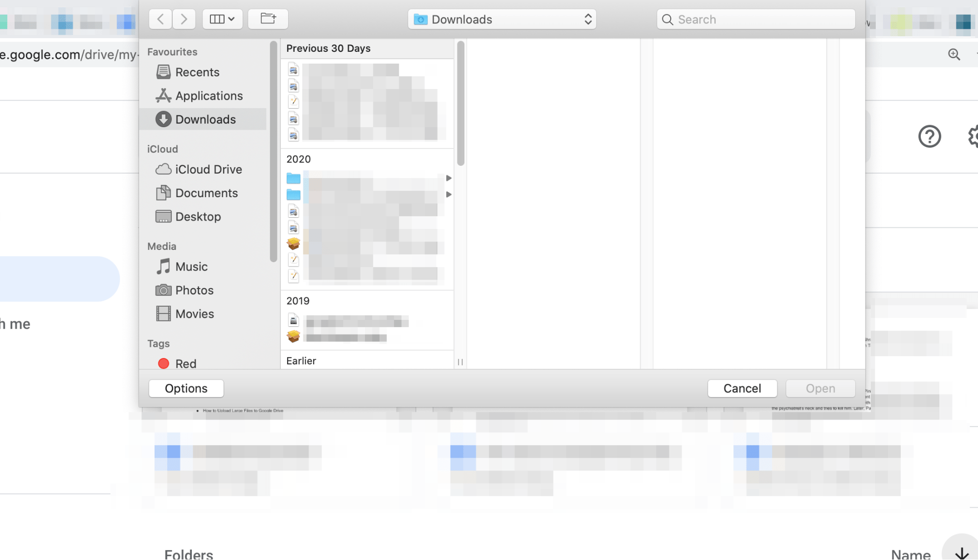
Task: Click the Options button at bottom left
Action: [x=186, y=388]
